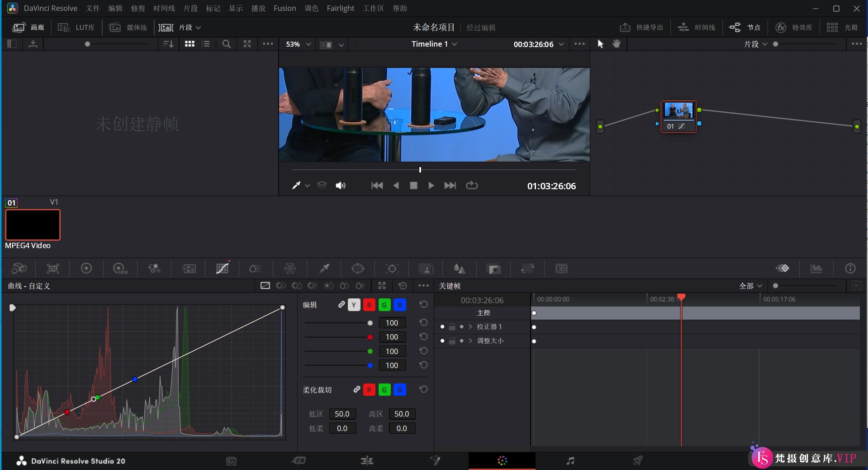Expand the 调整大小 keyframe track
The width and height of the screenshot is (868, 470).
pos(470,341)
